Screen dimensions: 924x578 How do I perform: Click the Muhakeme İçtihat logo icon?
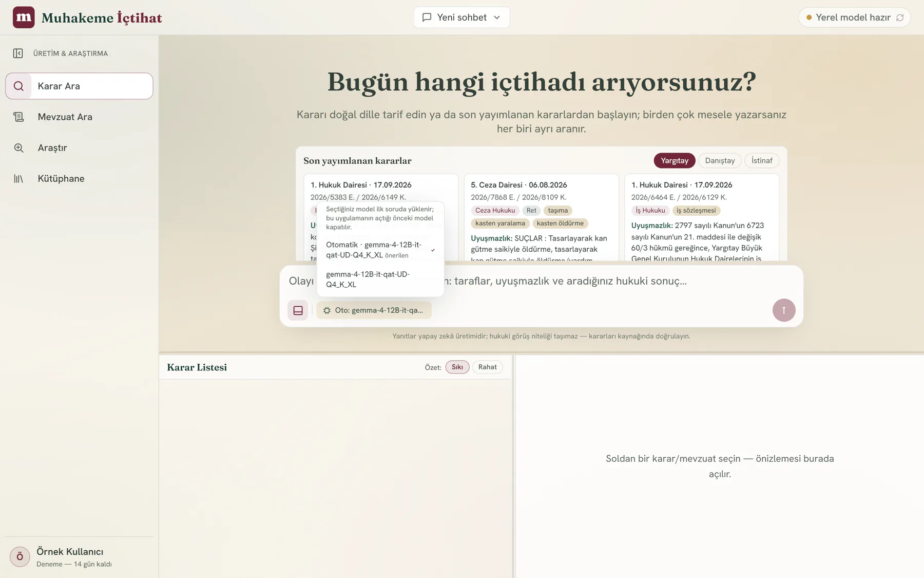tap(24, 17)
